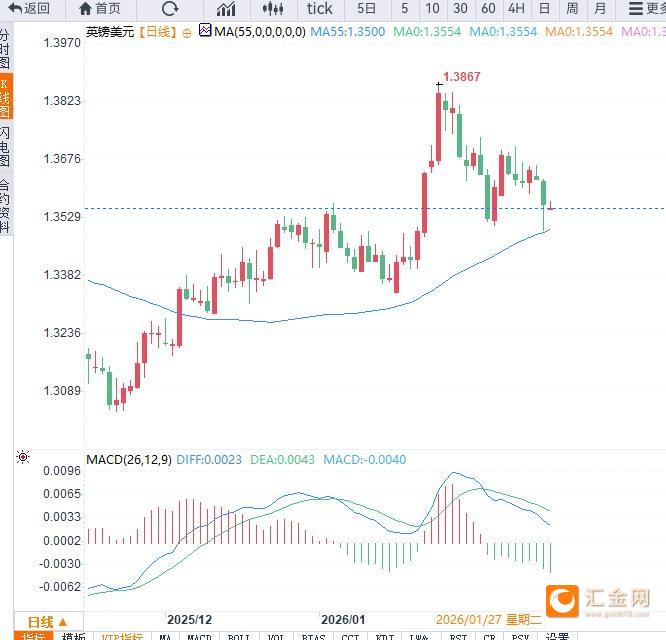666x640 pixels.
Task: Select the 5-minute period
Action: coord(405,8)
